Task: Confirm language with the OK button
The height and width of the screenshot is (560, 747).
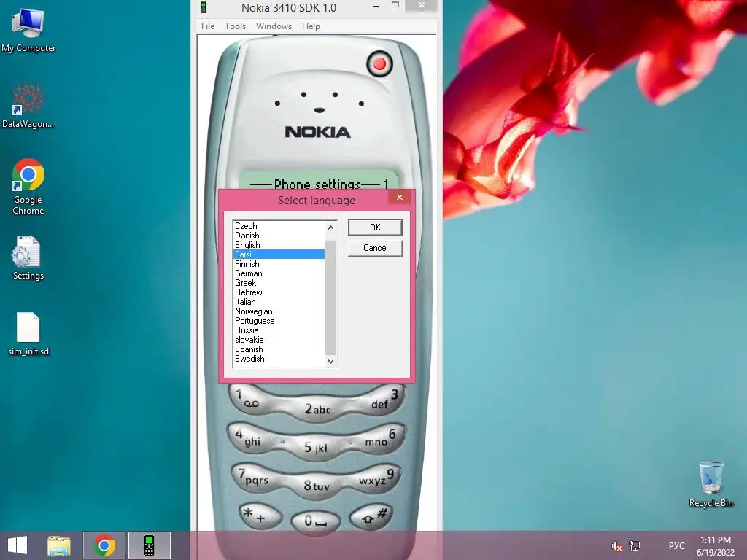Action: (375, 227)
